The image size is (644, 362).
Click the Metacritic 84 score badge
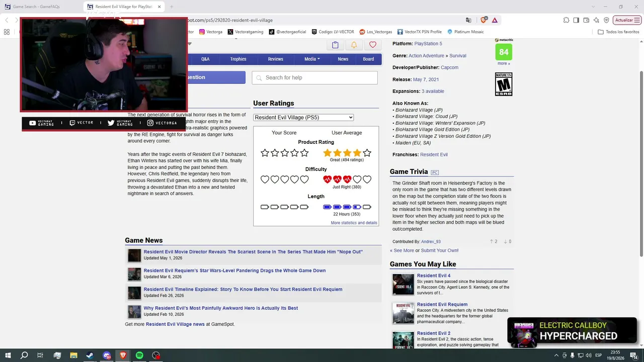coord(504,52)
